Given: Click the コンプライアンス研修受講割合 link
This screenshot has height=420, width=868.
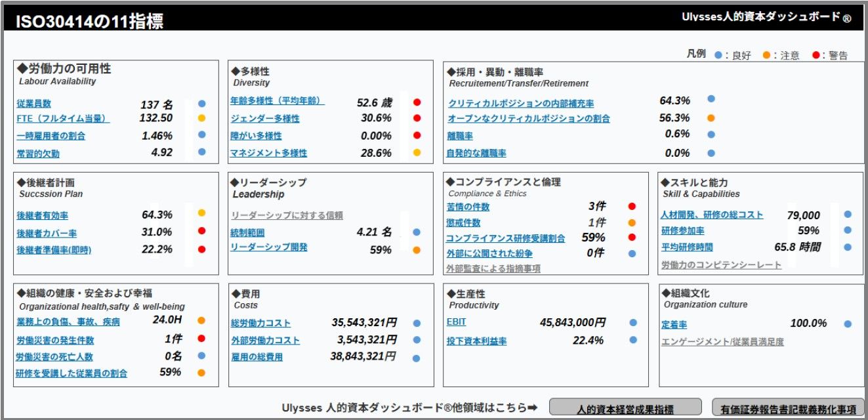Looking at the screenshot, I should (x=505, y=238).
